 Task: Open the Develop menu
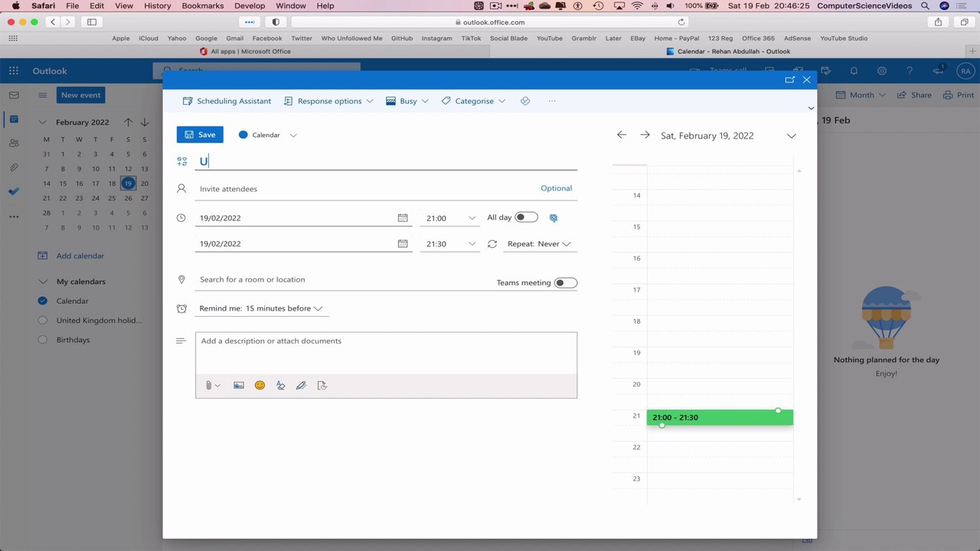[250, 5]
